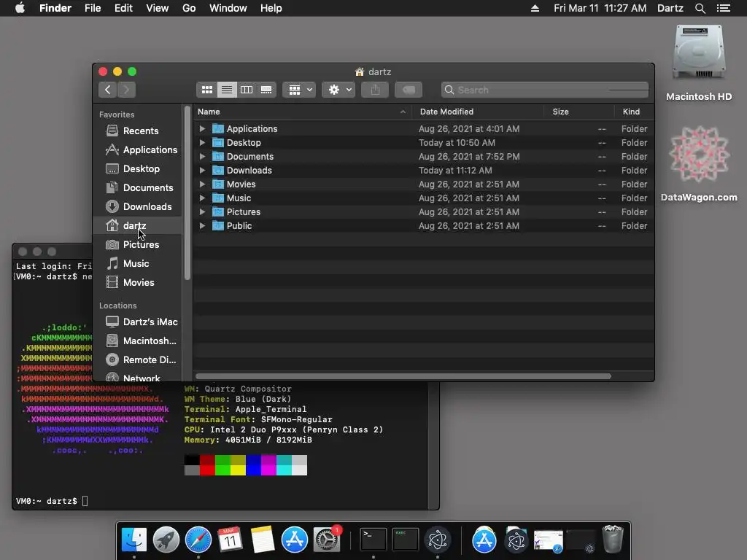Click the date 'Today at 11:12 AM'

point(455,170)
